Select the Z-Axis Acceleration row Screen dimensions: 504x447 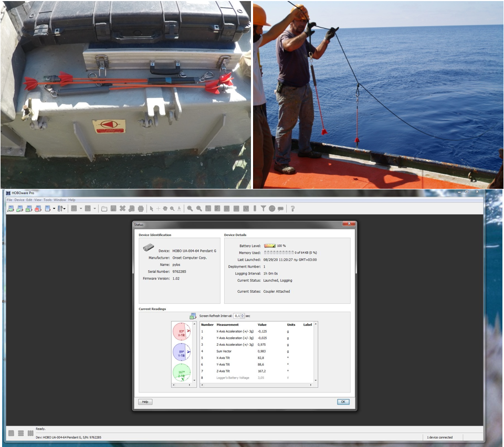[257, 345]
